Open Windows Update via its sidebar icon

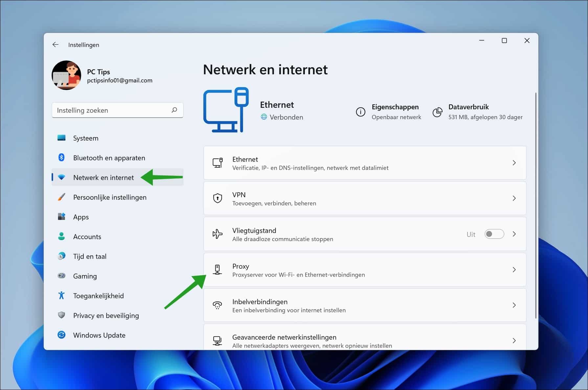(62, 335)
